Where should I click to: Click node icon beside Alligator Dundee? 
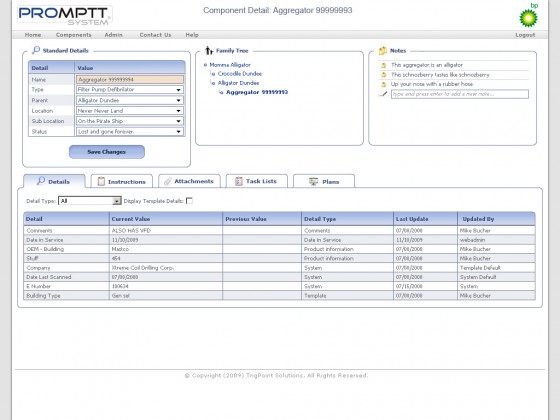213,83
